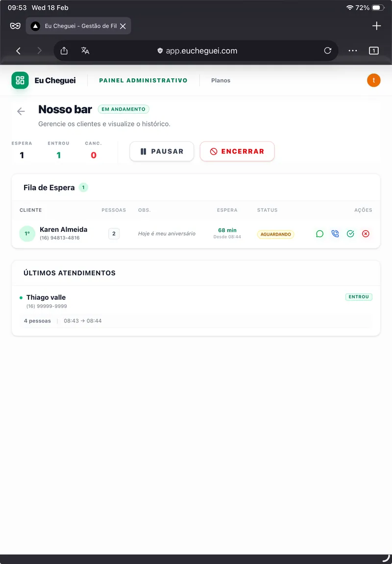Screen dimensions: 392x564
Task: Open WhatsApp chat with Karen Almeida
Action: coord(319,234)
